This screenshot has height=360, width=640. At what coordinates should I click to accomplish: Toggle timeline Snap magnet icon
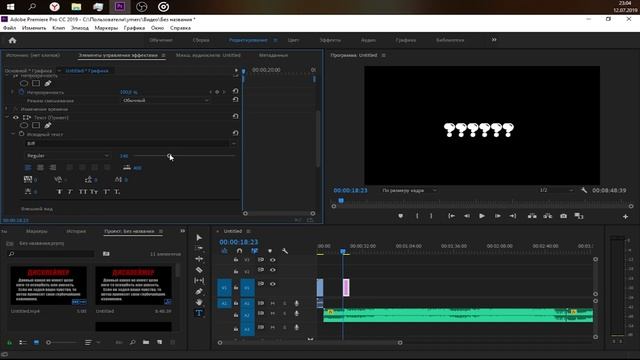240,251
